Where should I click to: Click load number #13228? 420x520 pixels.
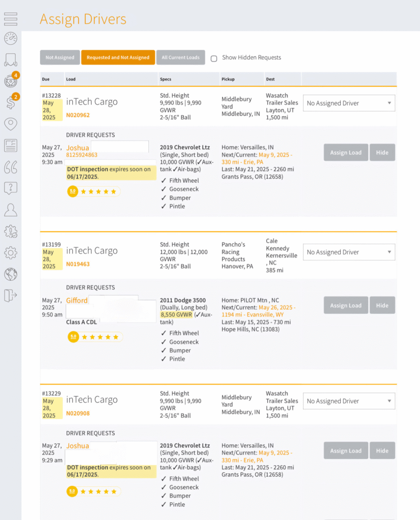tap(51, 95)
